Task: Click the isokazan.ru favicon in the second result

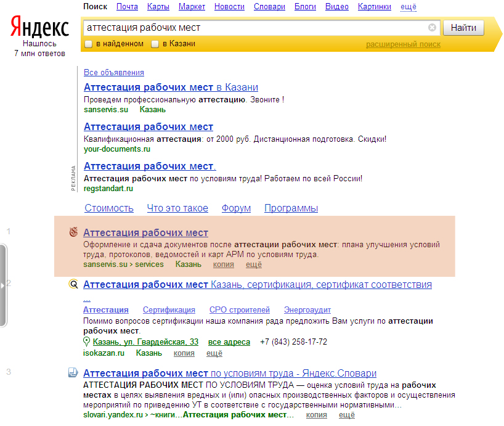Action: [73, 284]
